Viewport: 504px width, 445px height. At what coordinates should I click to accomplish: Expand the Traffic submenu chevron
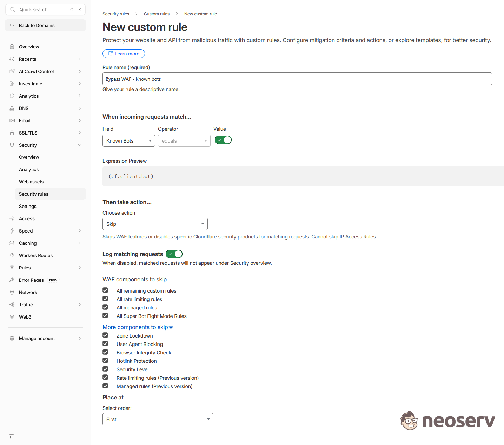80,305
